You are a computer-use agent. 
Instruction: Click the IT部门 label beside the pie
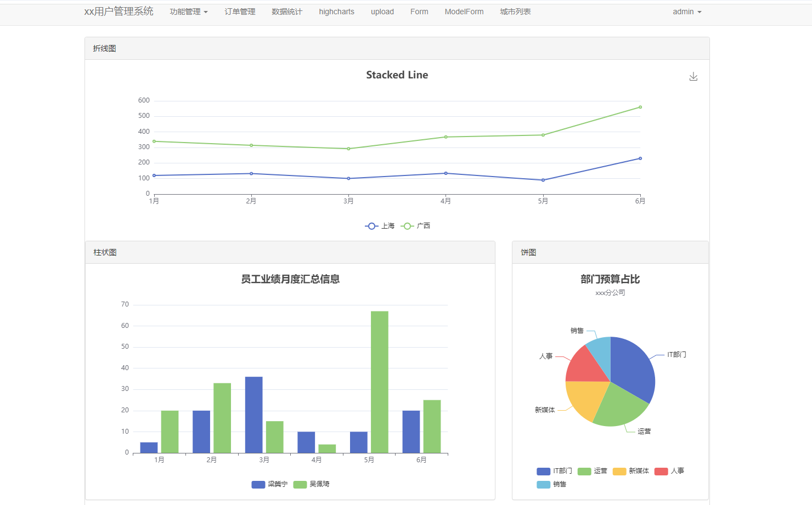coord(676,355)
